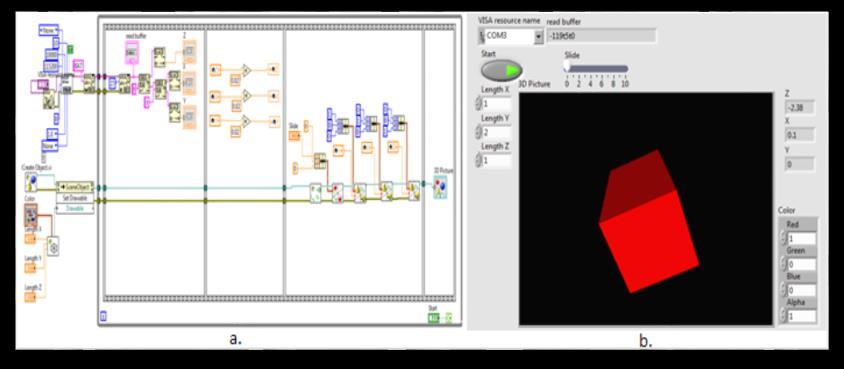Click the red cube in 3D Picture
This screenshot has width=844, height=369.
[649, 222]
